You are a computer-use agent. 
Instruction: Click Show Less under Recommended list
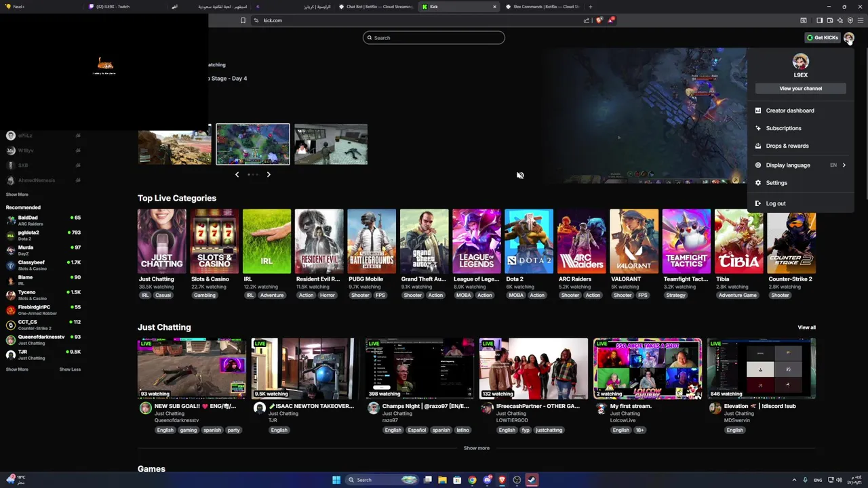tap(70, 369)
